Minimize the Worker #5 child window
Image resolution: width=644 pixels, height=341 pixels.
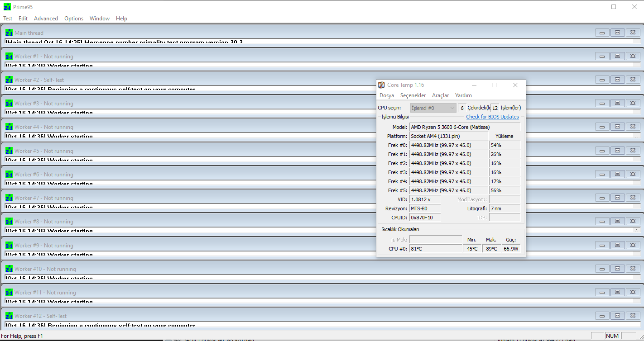[x=602, y=151]
